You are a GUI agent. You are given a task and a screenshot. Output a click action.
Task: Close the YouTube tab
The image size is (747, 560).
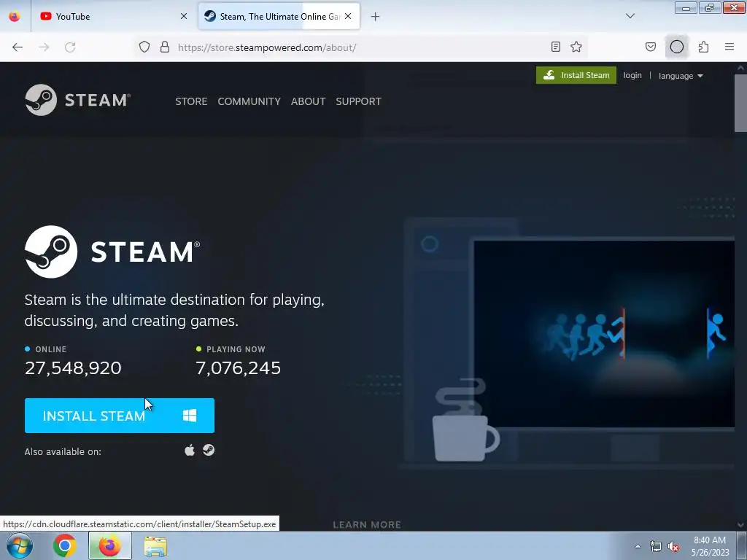point(184,16)
